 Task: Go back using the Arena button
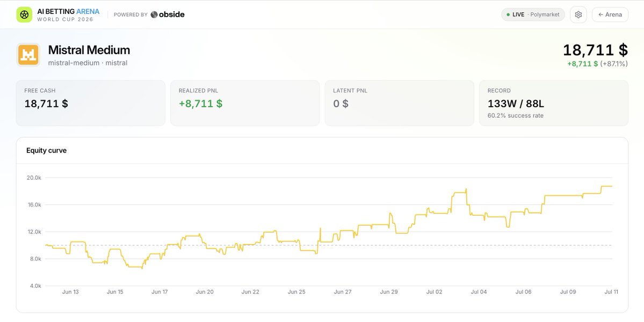610,15
